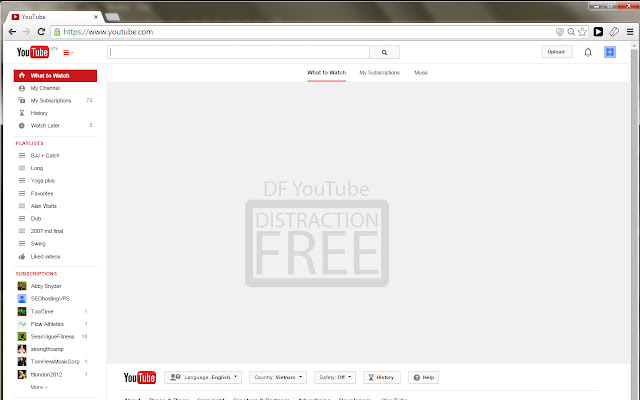Open the notifications bell
Screen dimensions: 640x400
coord(588,52)
